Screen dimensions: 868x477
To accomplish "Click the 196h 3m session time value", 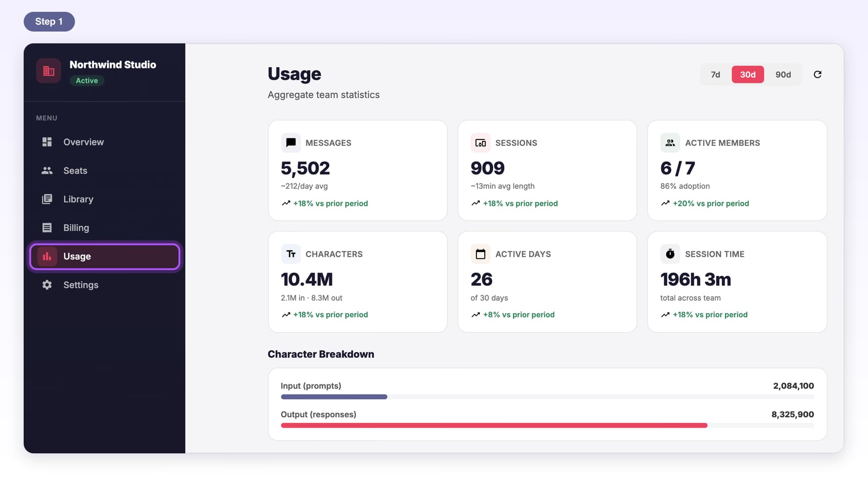I will point(695,279).
